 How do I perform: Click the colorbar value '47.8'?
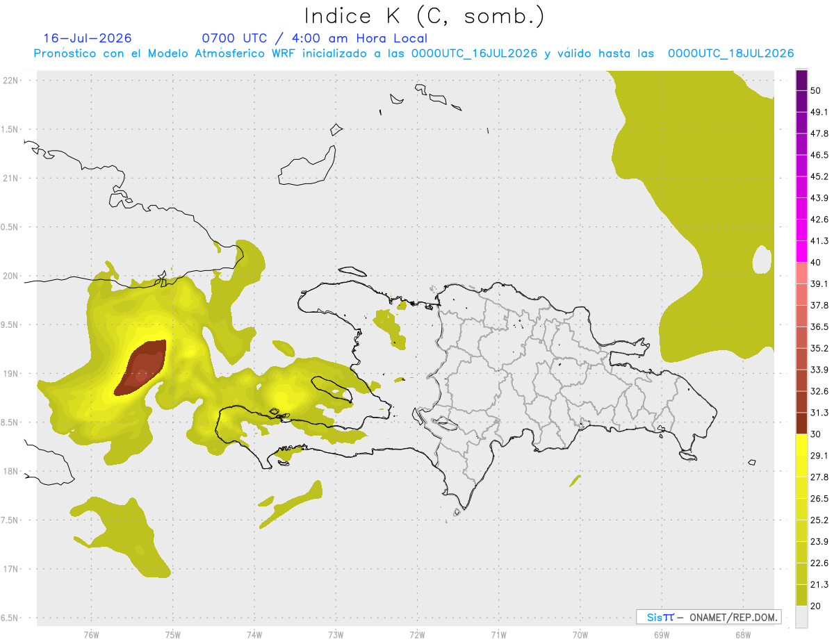tap(819, 133)
